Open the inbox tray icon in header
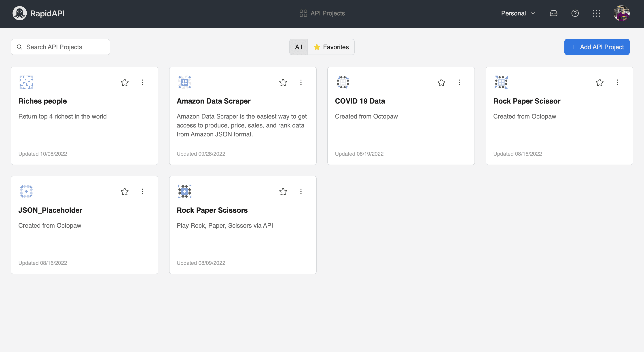The image size is (644, 352). click(x=553, y=13)
